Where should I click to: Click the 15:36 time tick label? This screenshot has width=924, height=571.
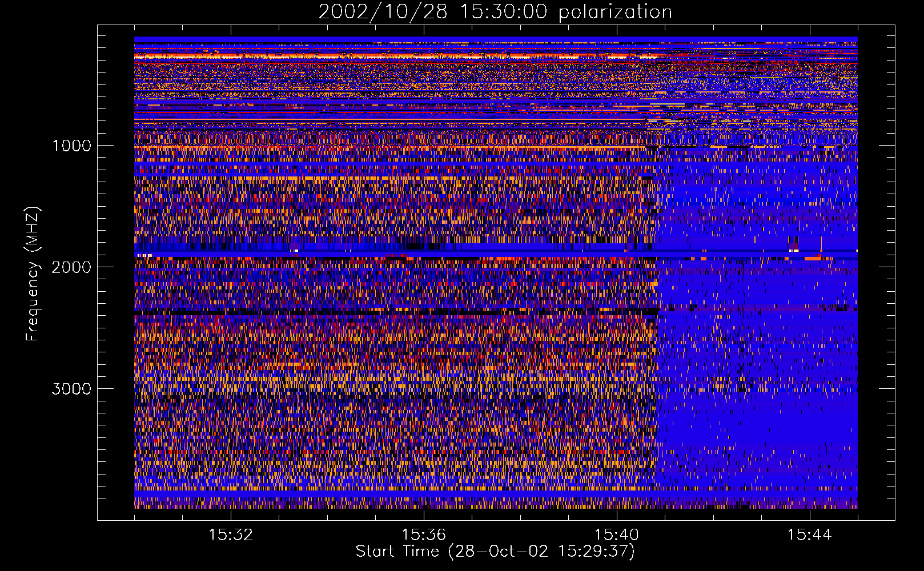coord(424,535)
